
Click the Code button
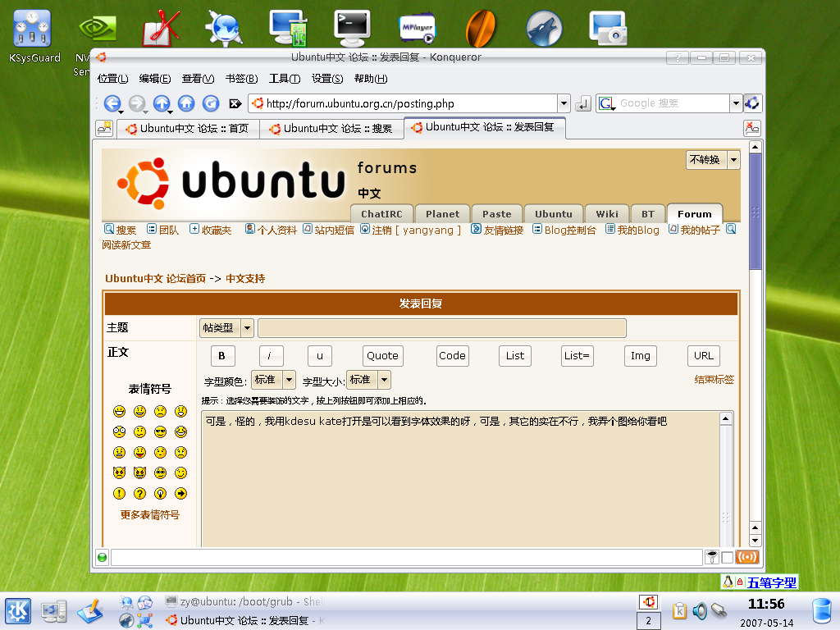[452, 356]
